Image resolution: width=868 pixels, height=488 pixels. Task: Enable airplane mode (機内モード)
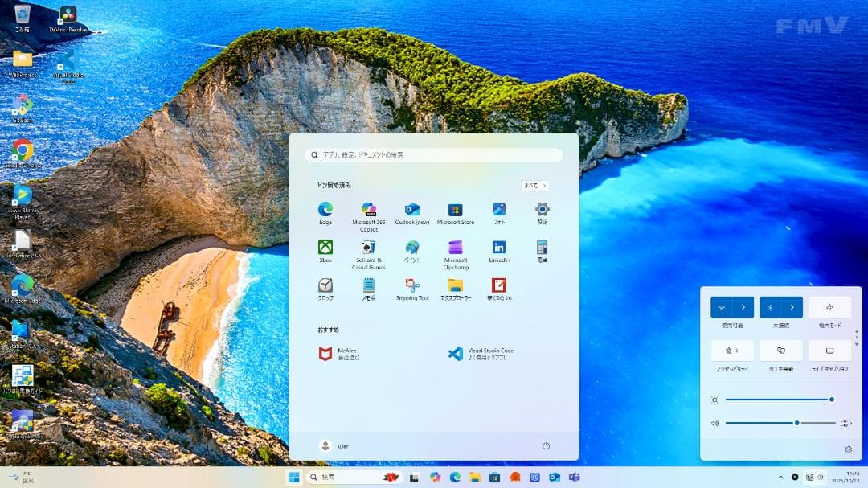coord(829,306)
